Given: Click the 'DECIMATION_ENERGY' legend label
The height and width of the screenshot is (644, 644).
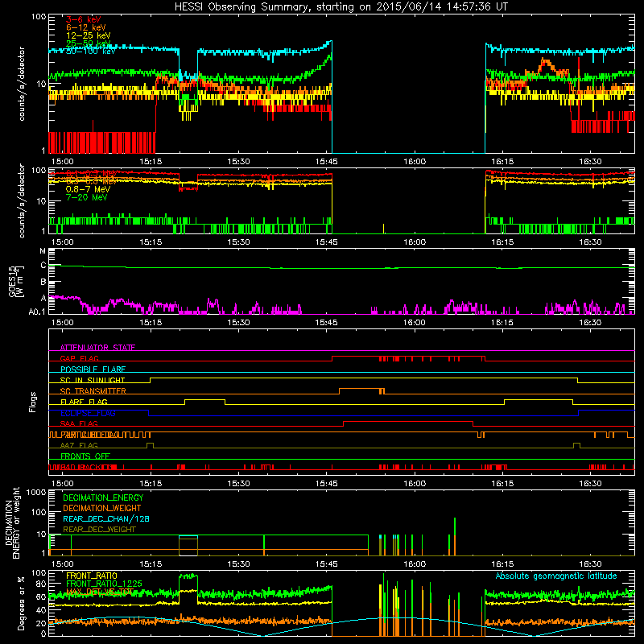Looking at the screenshot, I should tap(103, 497).
